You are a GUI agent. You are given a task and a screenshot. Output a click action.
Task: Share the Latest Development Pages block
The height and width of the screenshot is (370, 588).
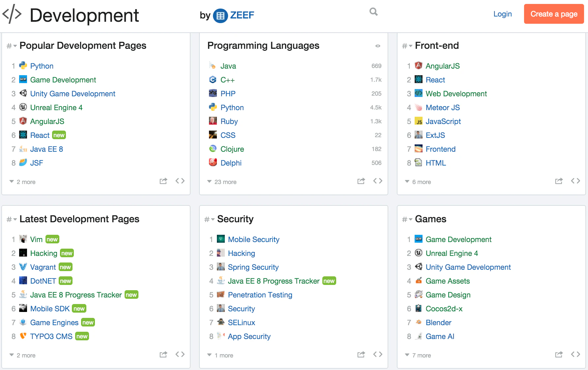(x=163, y=355)
